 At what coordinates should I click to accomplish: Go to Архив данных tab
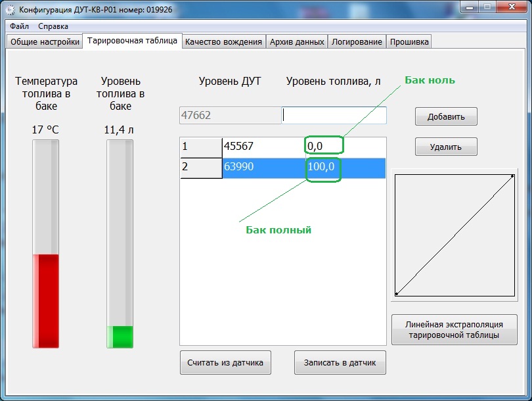click(297, 41)
